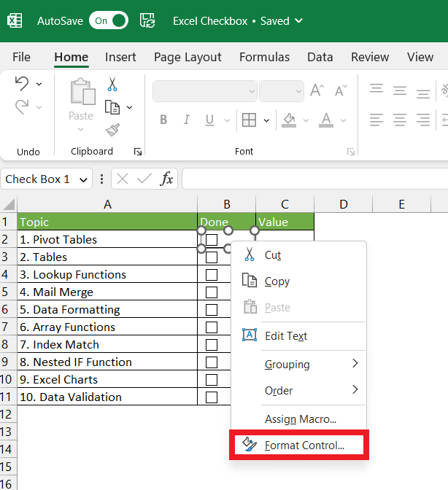Click the Paste clipboard button
Image resolution: width=448 pixels, height=490 pixels.
pos(82,99)
